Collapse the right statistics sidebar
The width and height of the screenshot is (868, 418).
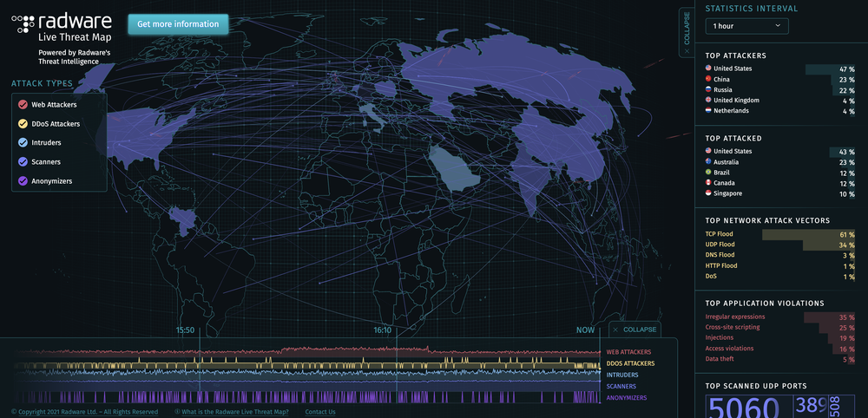[x=687, y=33]
